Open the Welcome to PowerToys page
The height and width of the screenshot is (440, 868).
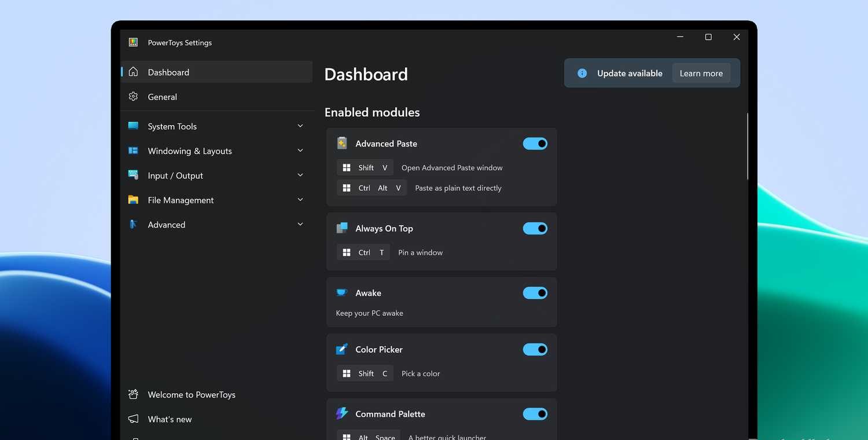tap(192, 395)
